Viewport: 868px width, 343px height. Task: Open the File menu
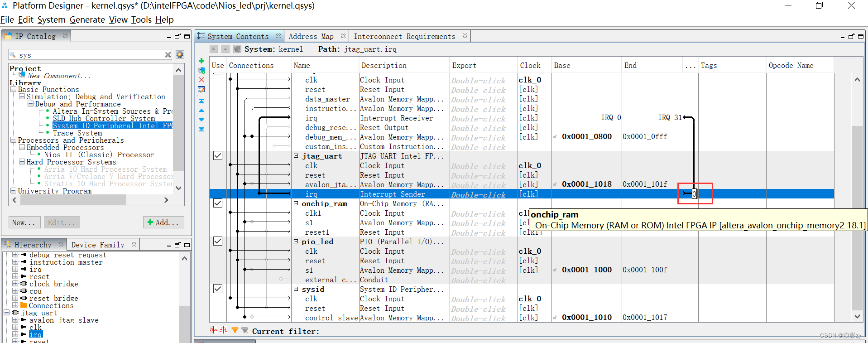7,19
